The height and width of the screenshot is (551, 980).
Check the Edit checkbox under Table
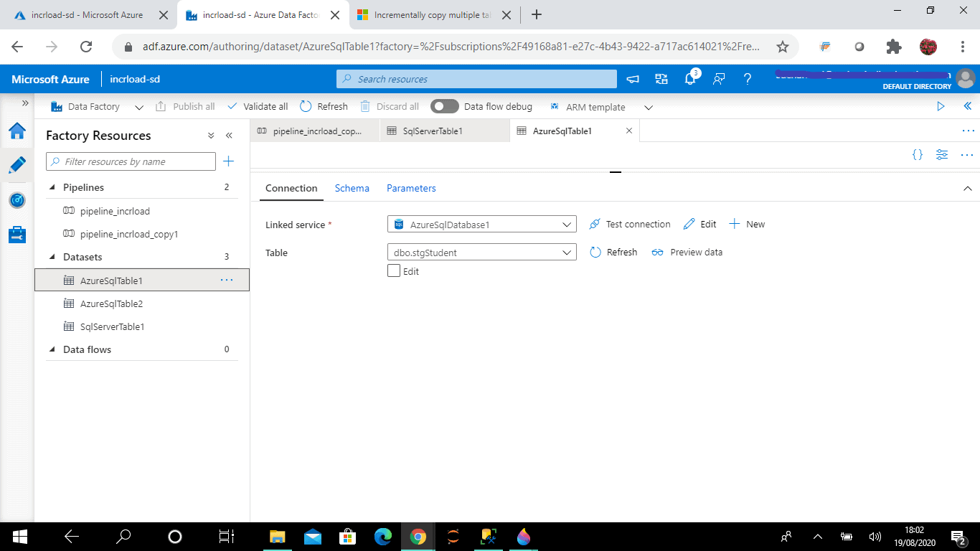tap(393, 271)
